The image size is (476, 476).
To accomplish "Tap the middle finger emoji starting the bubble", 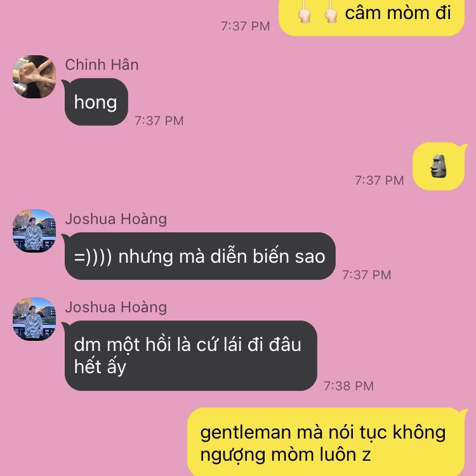I will click(304, 12).
